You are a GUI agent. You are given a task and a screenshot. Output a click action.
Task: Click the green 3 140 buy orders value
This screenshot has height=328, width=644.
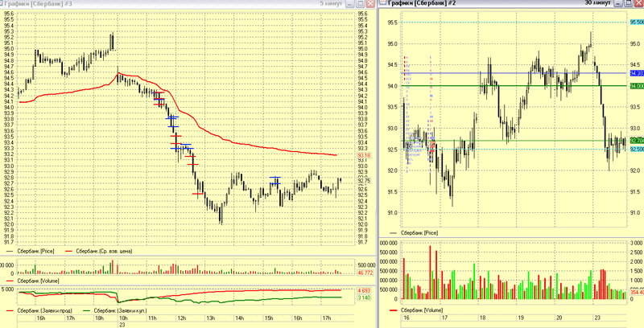pyautogui.click(x=365, y=297)
